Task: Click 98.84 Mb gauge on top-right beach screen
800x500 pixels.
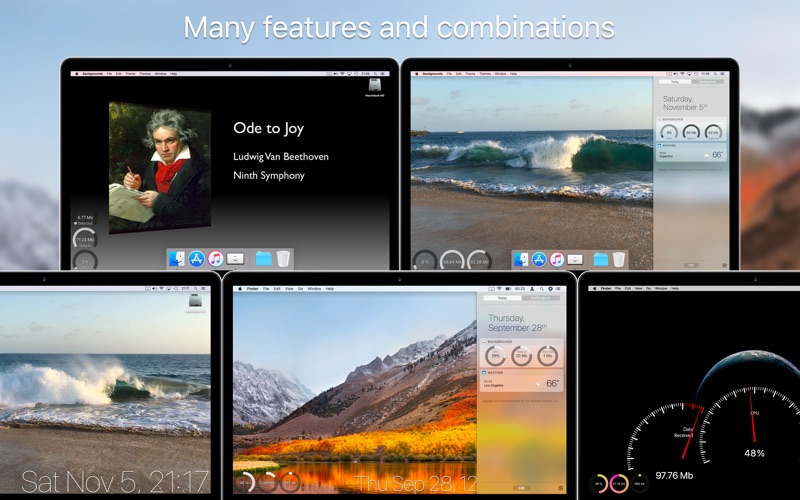Action: 452,260
